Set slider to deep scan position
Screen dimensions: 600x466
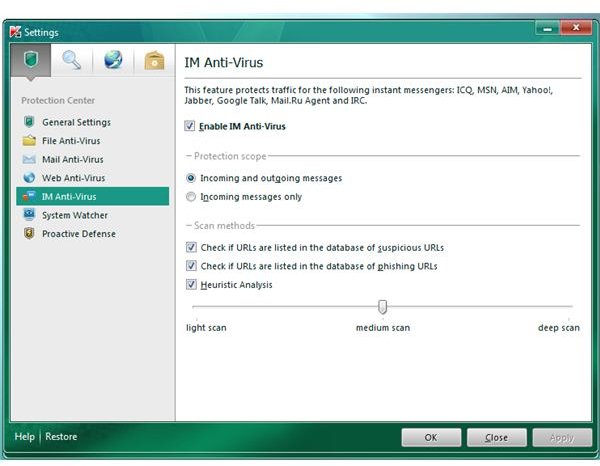click(x=569, y=306)
